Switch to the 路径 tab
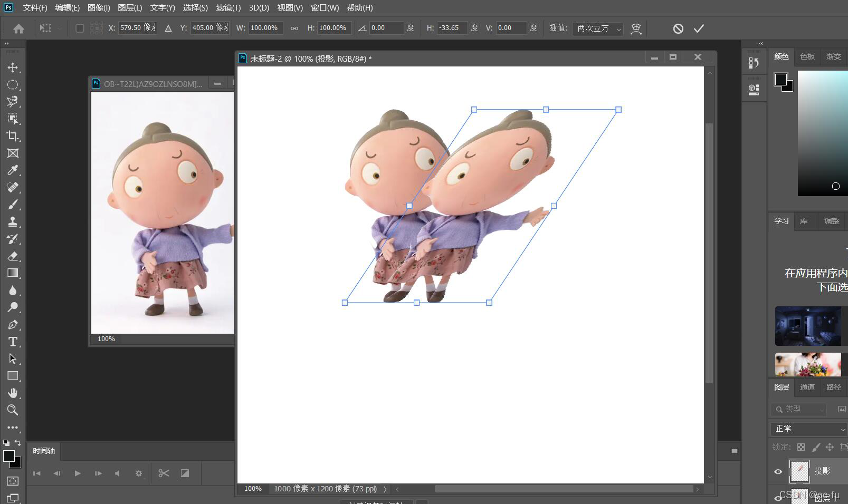This screenshot has width=848, height=504. click(x=834, y=387)
